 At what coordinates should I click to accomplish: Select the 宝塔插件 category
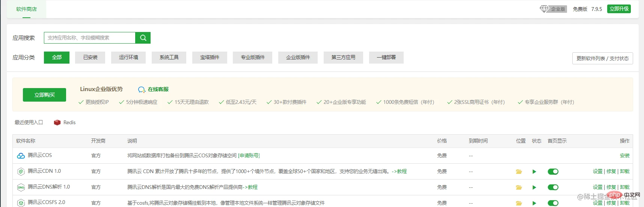pos(210,58)
